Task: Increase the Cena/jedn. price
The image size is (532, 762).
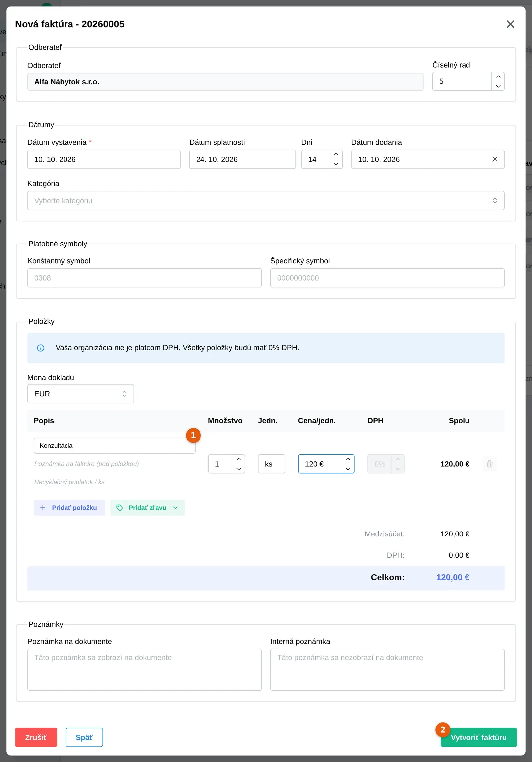Action: 348,459
